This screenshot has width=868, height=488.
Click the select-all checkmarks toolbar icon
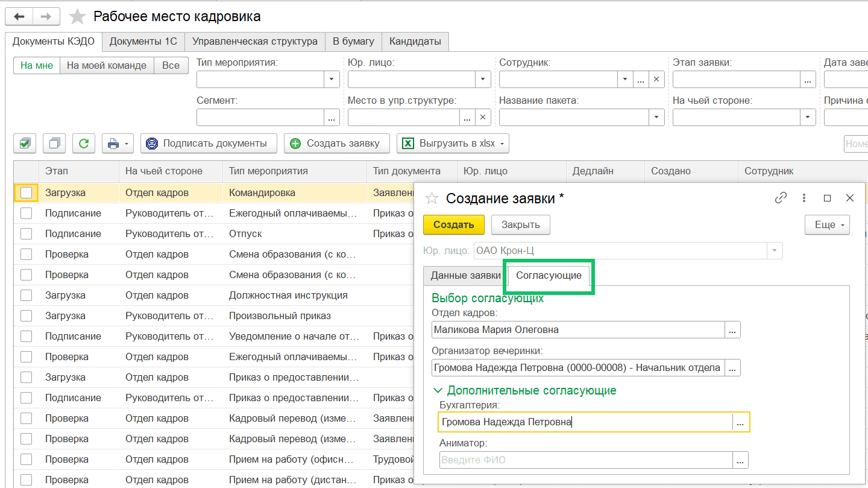(x=25, y=144)
